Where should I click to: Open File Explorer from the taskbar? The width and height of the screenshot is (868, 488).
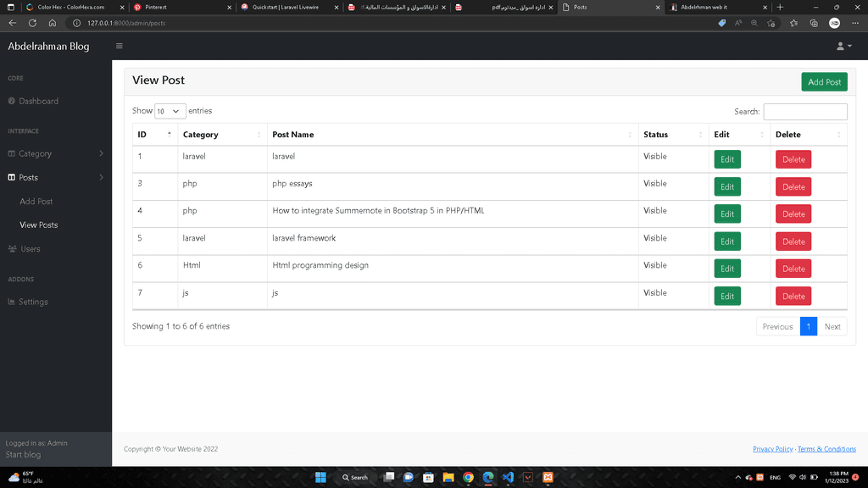448,478
